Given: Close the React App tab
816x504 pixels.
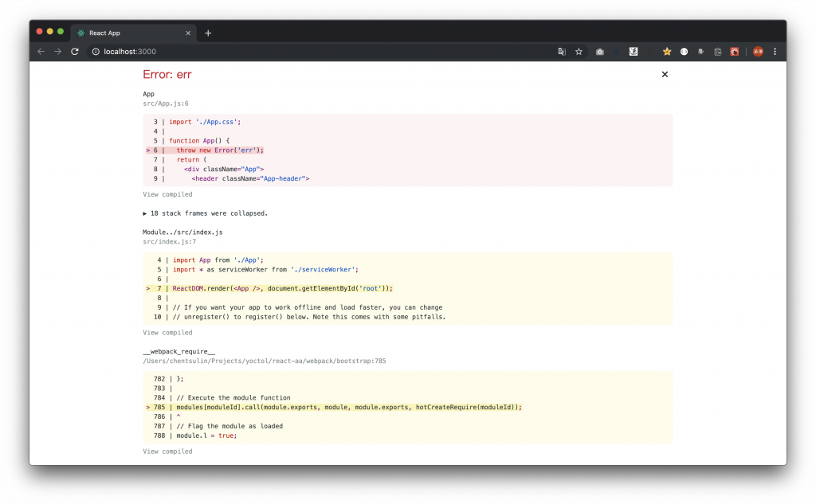Looking at the screenshot, I should (188, 33).
